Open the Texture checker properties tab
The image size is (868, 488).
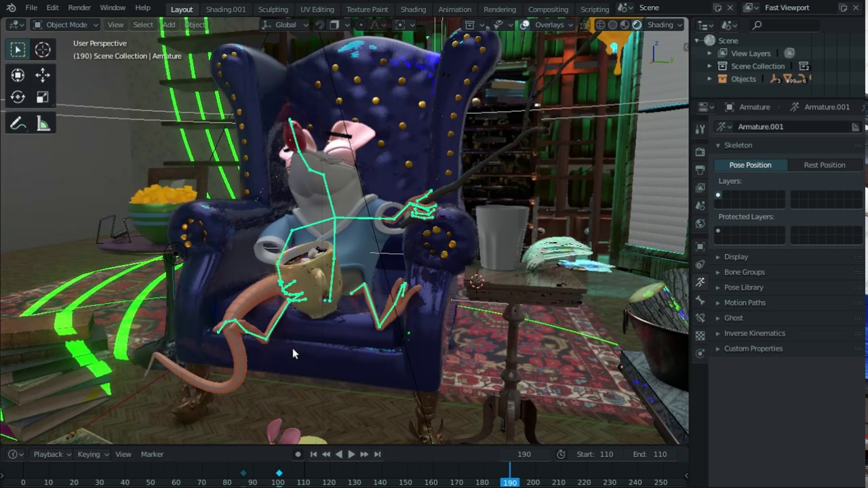701,335
